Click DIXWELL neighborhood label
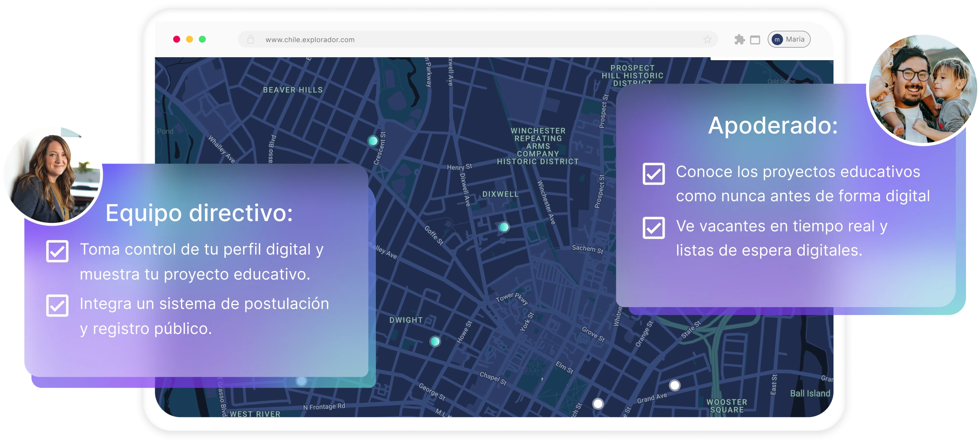 (x=500, y=194)
